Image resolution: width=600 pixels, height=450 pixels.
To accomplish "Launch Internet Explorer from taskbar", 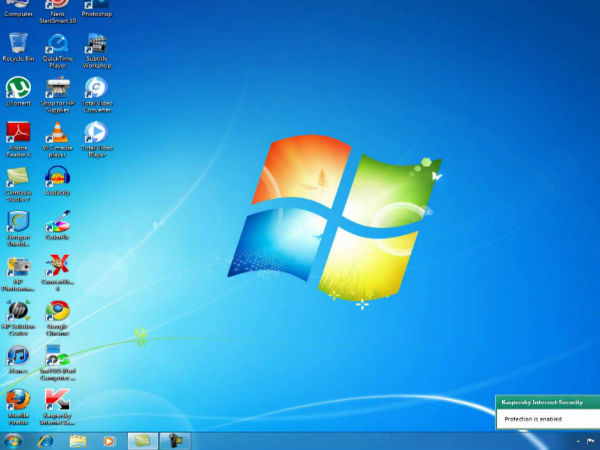I will tap(46, 441).
